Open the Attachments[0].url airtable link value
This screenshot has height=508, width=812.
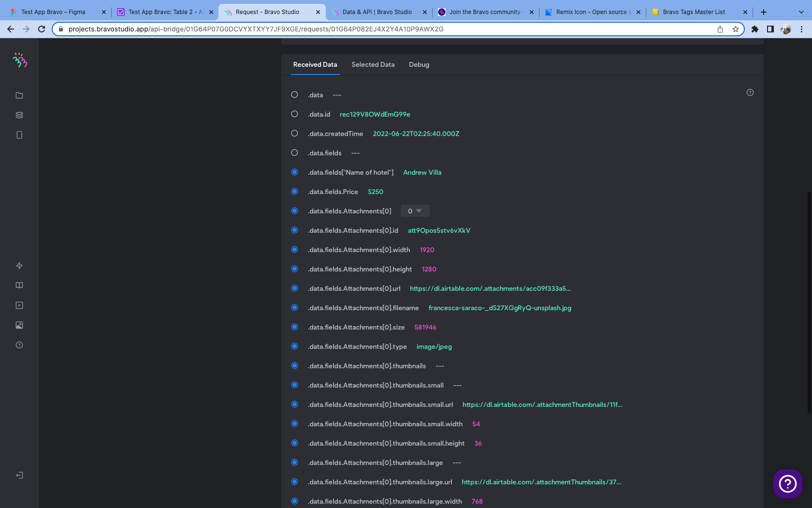[490, 289]
